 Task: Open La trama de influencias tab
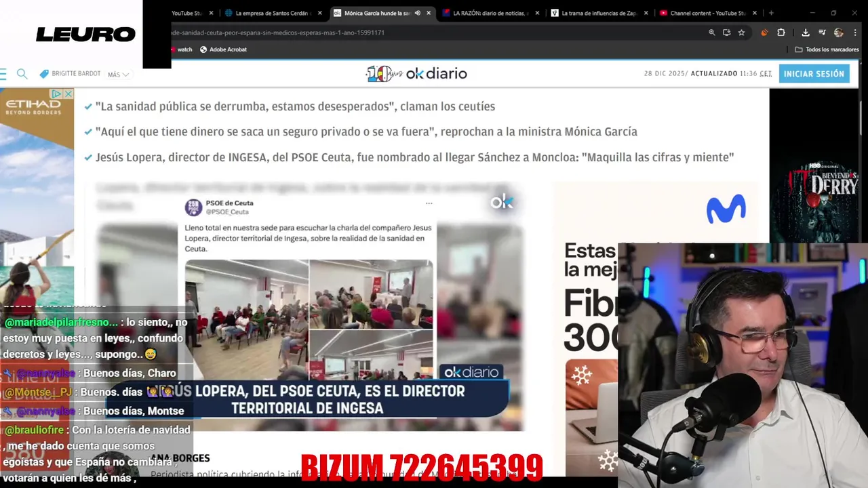tap(599, 13)
